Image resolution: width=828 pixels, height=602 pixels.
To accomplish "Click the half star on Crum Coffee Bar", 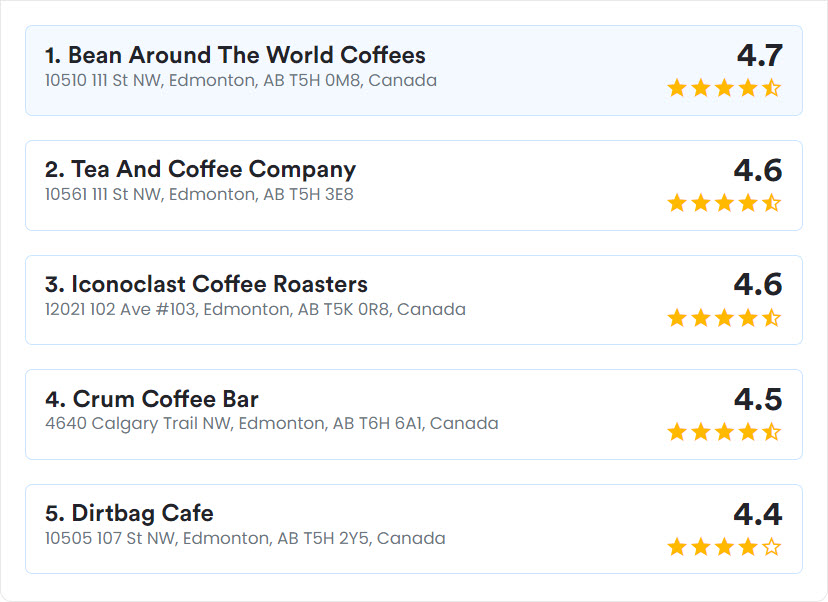I will coord(771,432).
